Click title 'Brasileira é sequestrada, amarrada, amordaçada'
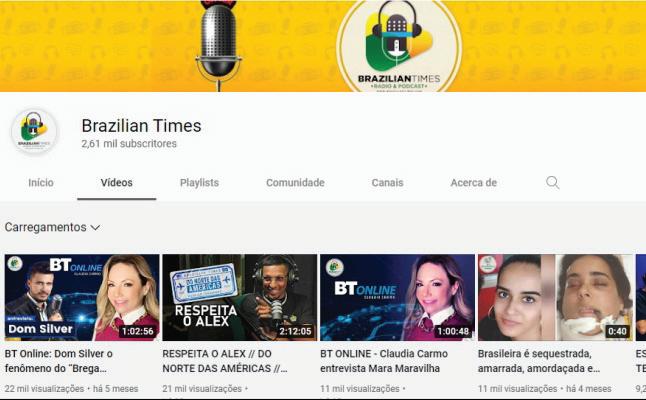This screenshot has height=400, width=646. coord(539,361)
